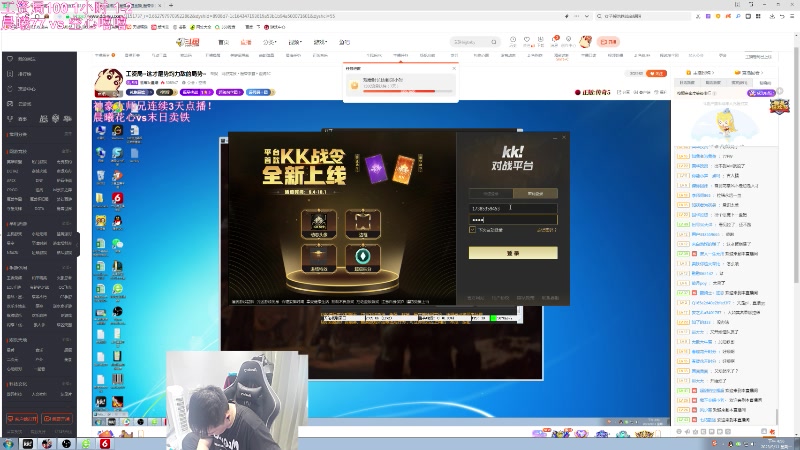Click the search magnifier icon in Huya header
800x450 pixels.
[x=494, y=42]
